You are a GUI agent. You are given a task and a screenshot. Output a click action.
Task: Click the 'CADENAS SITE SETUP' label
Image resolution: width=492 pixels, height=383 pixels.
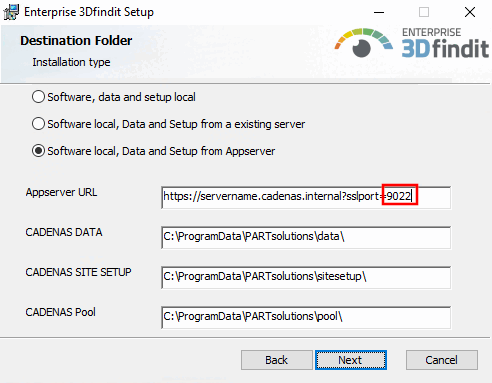[78, 272]
